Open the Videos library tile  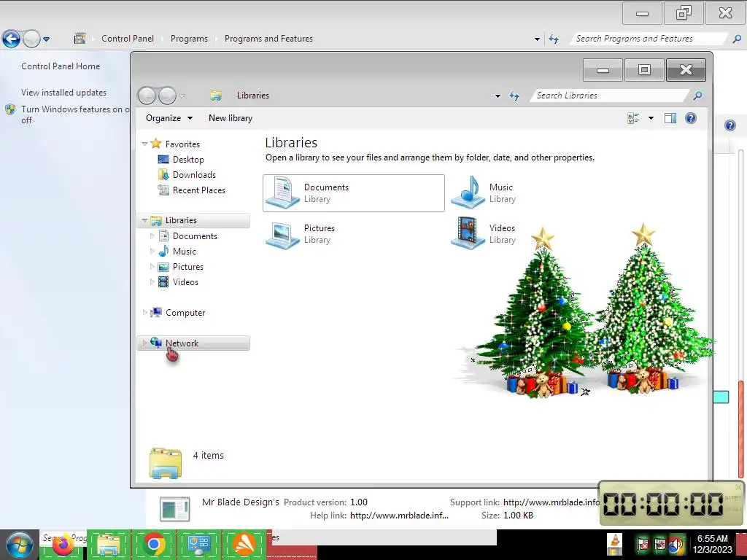tap(484, 234)
